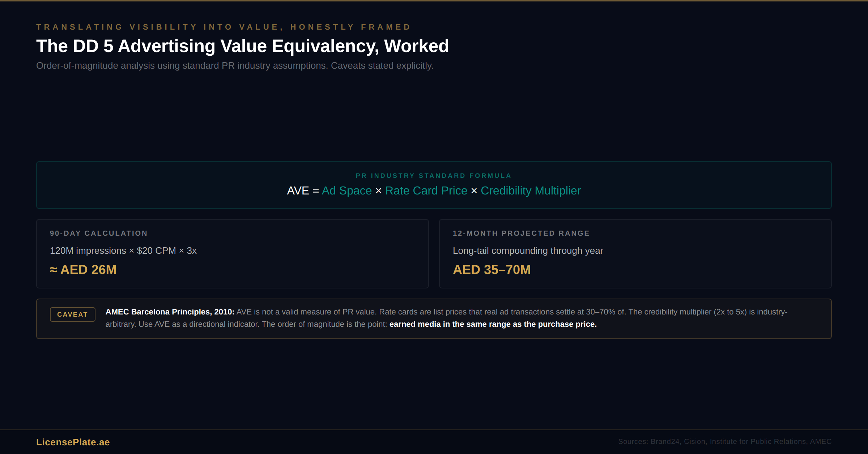This screenshot has width=868, height=454.
Task: Click the PR Industry Standard Formula label
Action: pos(434,176)
